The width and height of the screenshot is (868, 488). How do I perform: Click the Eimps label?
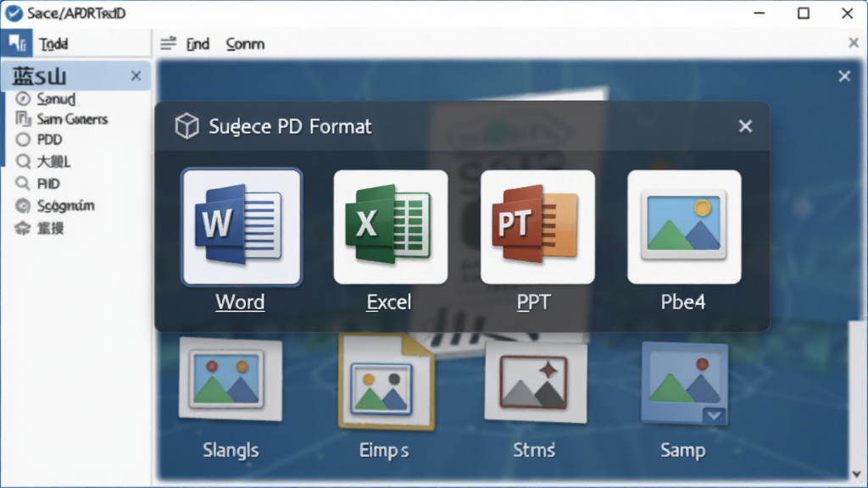[384, 450]
